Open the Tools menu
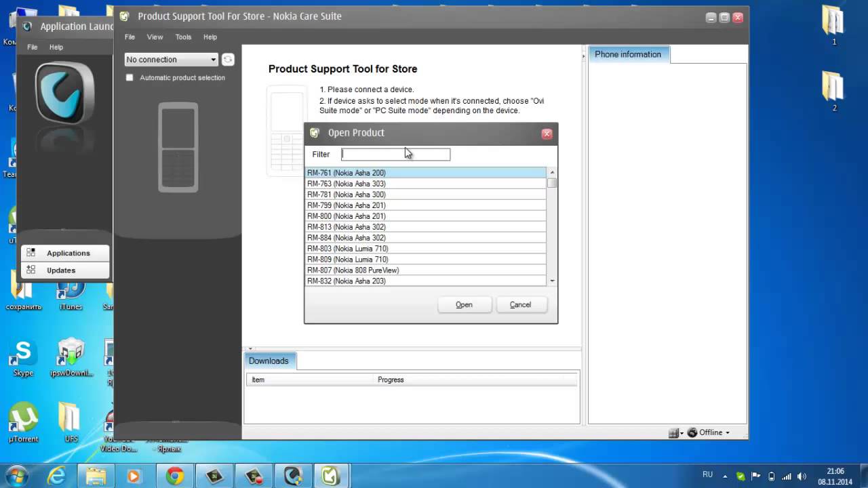Viewport: 868px width, 488px height. (x=183, y=37)
